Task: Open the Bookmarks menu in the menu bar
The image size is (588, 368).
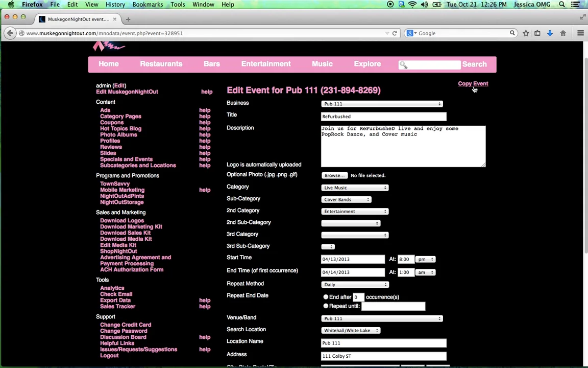Action: pos(148,5)
